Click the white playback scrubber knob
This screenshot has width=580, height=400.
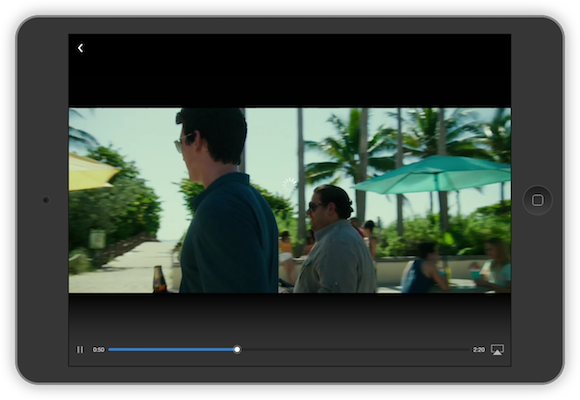237,350
